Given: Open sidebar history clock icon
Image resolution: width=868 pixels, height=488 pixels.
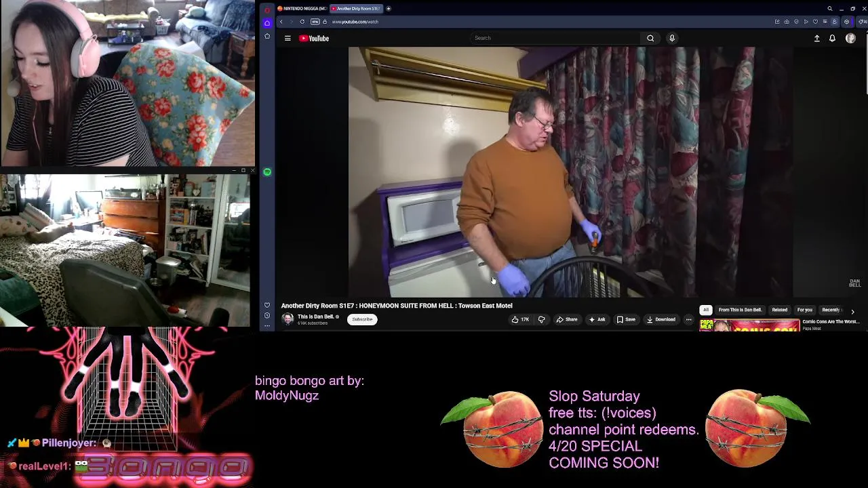Looking at the screenshot, I should [267, 315].
